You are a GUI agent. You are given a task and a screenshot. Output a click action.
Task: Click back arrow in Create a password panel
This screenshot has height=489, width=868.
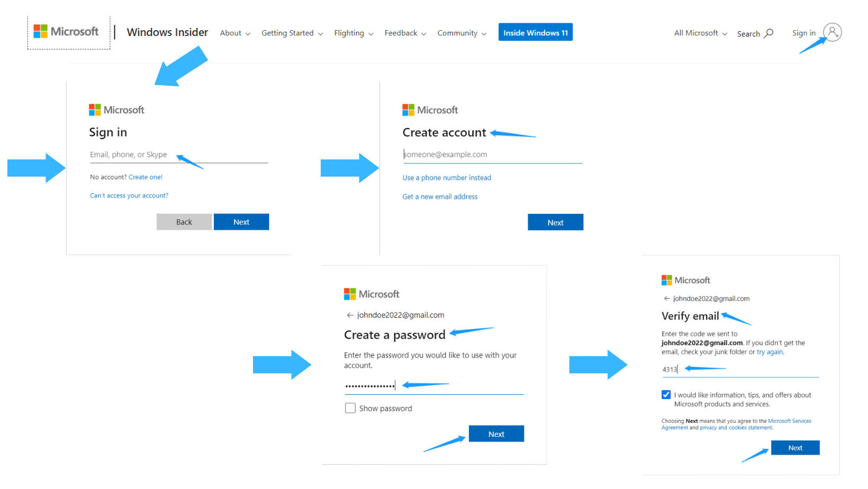point(350,315)
